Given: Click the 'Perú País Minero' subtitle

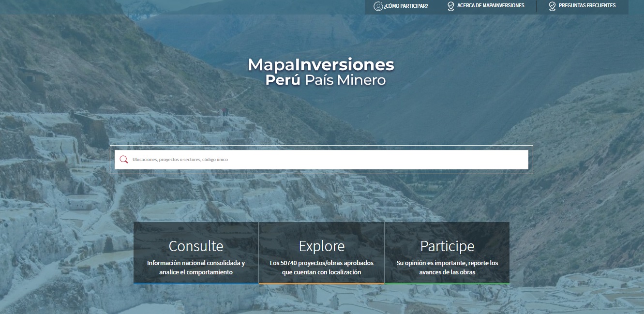Looking at the screenshot, I should [x=325, y=80].
